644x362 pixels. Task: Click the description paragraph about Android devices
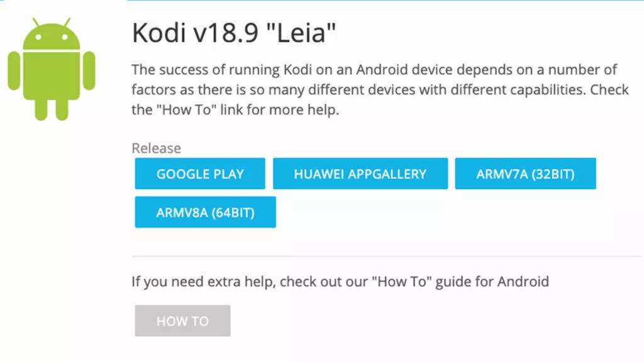tap(380, 89)
